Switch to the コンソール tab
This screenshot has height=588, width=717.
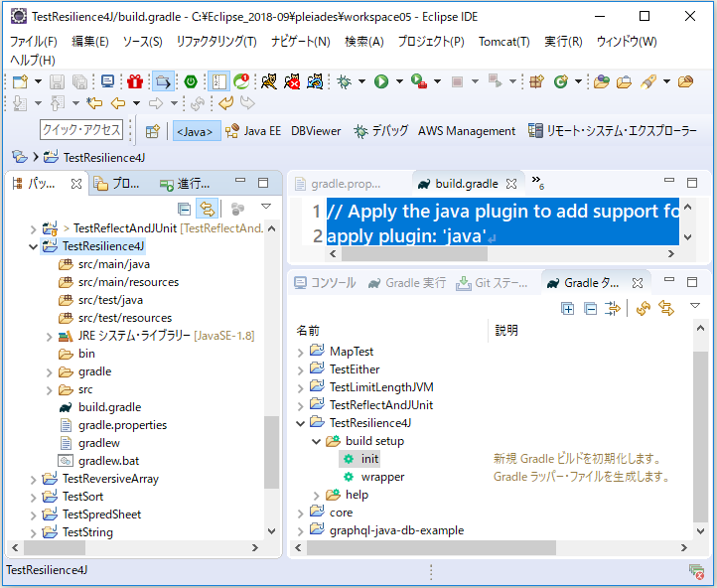click(325, 283)
